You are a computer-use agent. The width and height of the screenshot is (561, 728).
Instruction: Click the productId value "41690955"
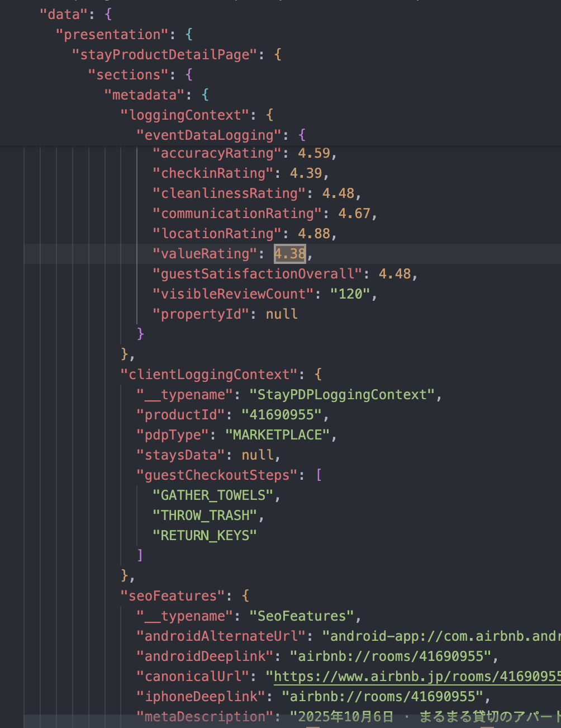tap(282, 415)
